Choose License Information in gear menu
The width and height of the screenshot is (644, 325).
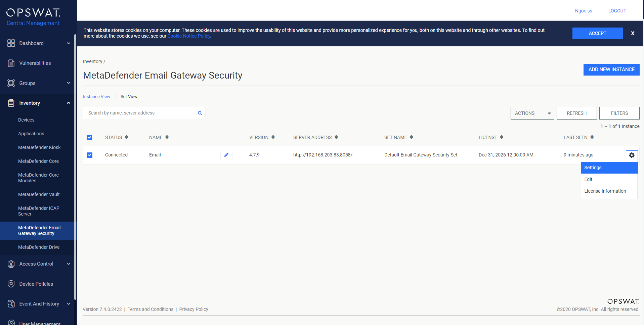(x=609, y=191)
